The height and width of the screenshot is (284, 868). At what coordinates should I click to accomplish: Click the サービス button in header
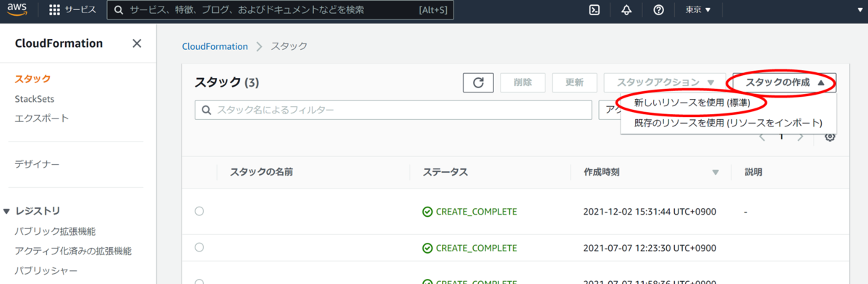[72, 10]
